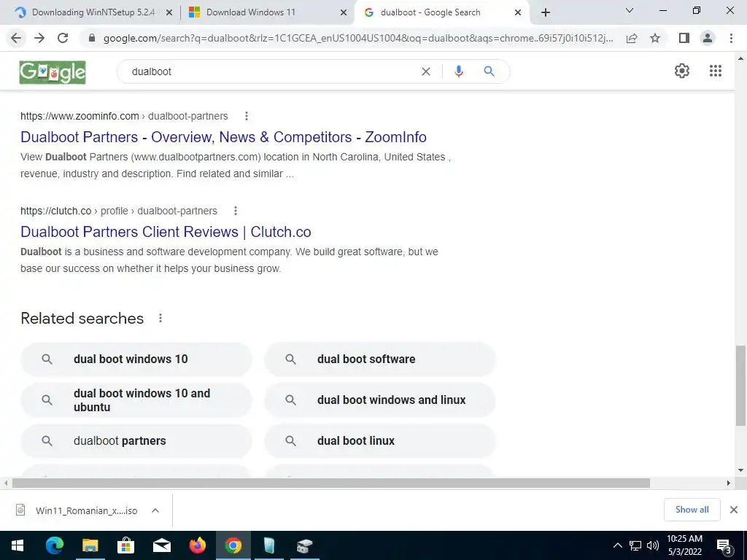
Task: View site info via lock icon
Action: [92, 38]
